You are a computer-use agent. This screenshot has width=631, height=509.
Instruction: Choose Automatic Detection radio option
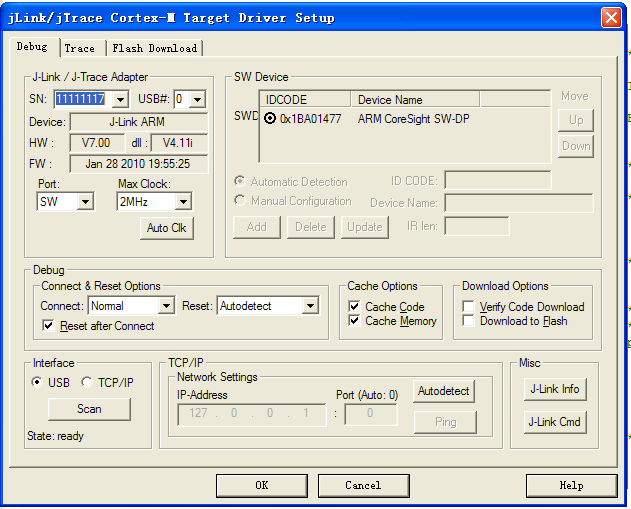click(240, 181)
